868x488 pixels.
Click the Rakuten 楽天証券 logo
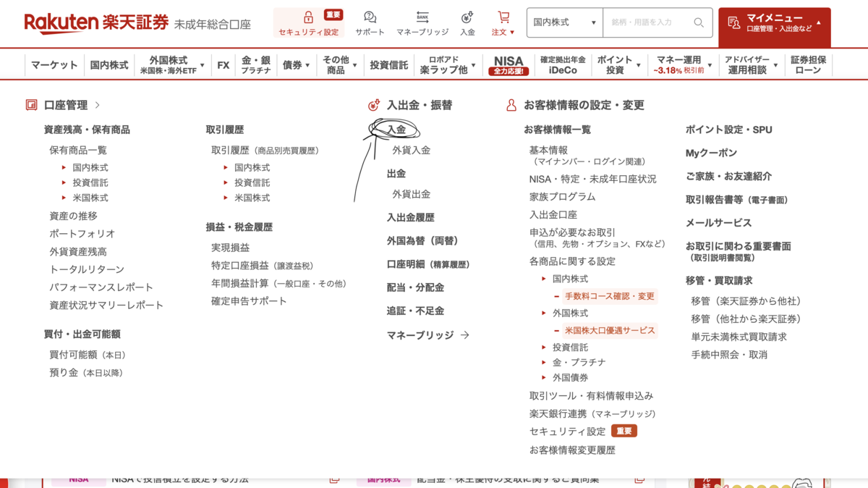click(x=97, y=23)
